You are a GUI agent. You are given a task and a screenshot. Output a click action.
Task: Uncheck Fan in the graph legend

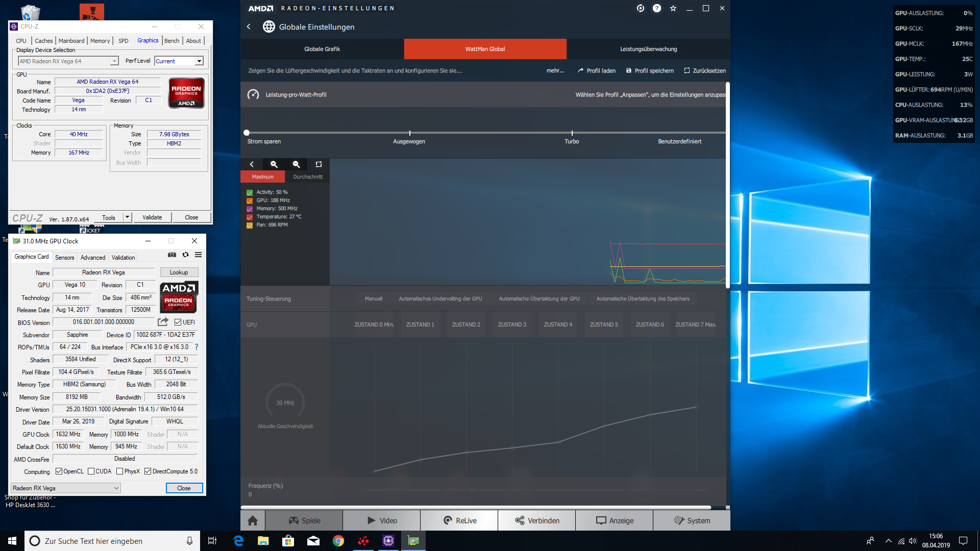[250, 226]
